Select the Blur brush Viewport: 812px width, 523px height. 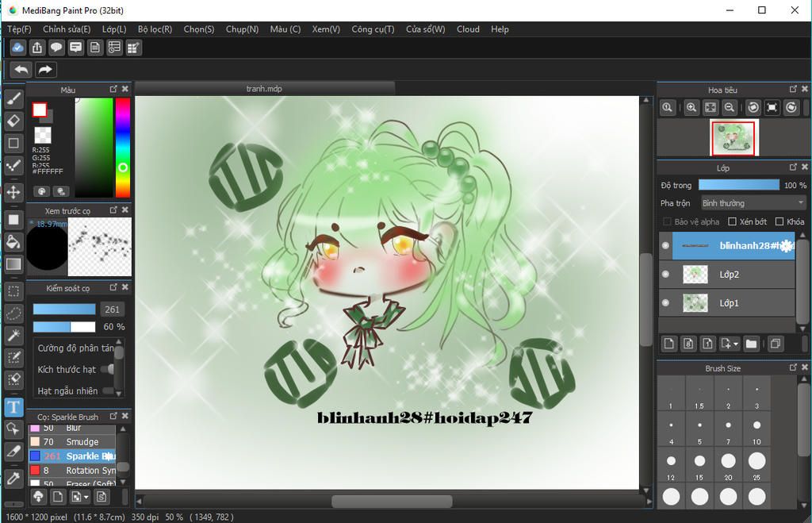pyautogui.click(x=72, y=429)
